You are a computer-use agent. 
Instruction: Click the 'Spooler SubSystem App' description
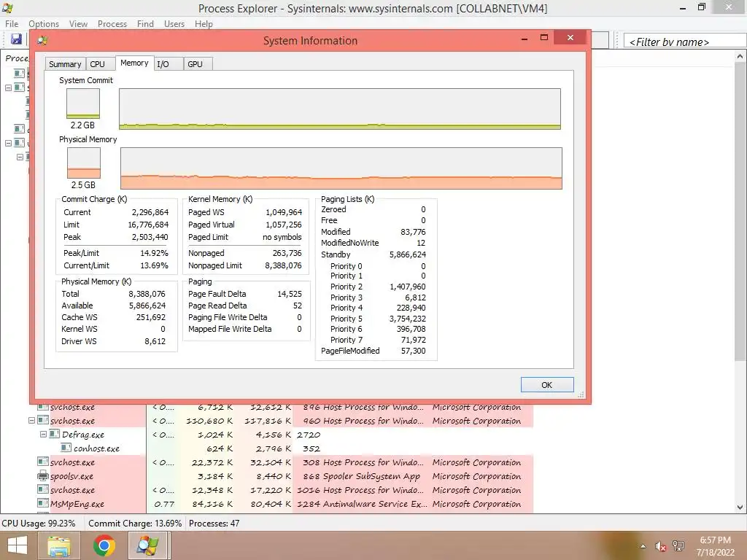coord(371,476)
